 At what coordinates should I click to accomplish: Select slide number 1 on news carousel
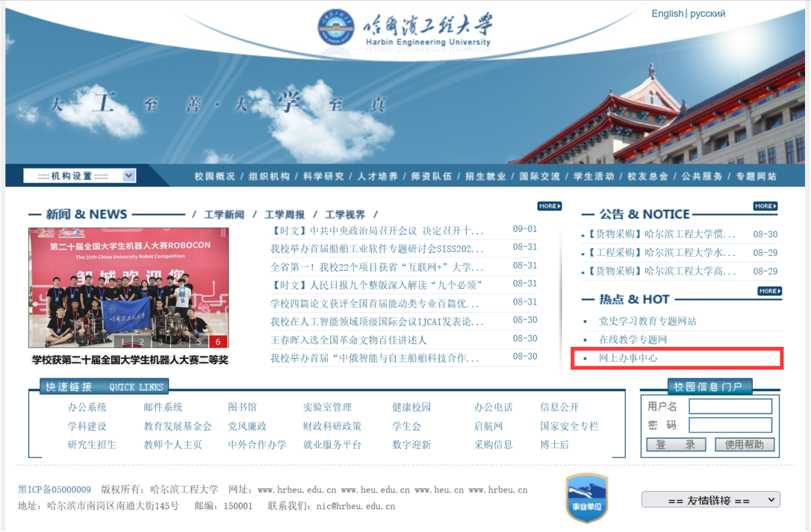[123, 342]
